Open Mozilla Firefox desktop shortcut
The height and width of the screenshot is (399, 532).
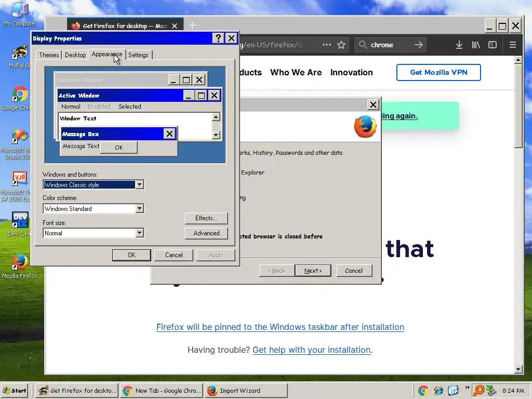point(20,267)
